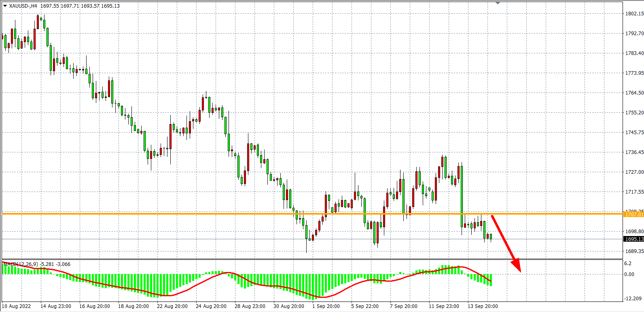Click the black 1695.13 current price label
Screen dimensions: 644x312
point(633,239)
